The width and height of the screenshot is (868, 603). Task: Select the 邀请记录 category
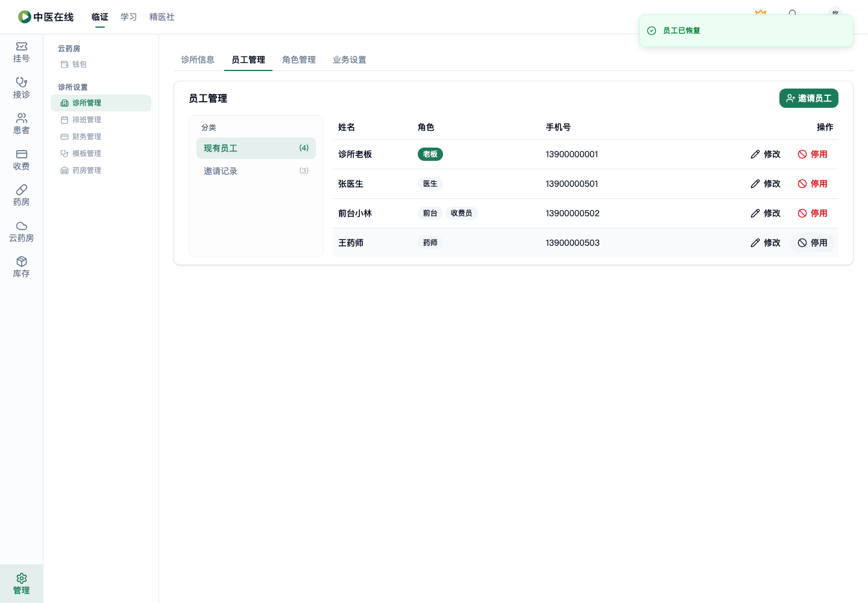(x=256, y=171)
